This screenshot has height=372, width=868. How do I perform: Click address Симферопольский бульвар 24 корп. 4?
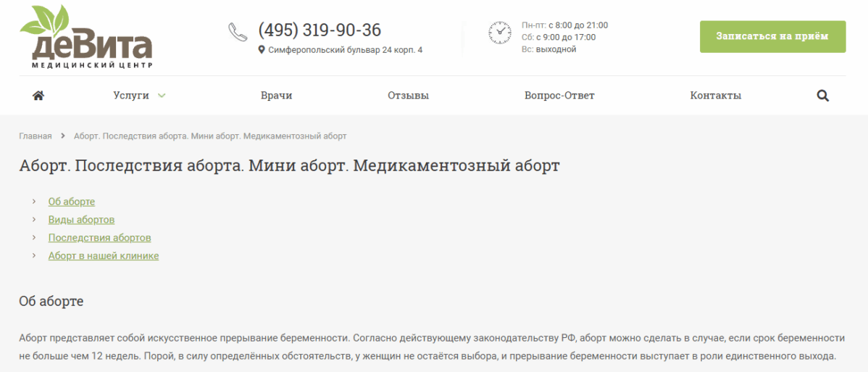click(346, 50)
